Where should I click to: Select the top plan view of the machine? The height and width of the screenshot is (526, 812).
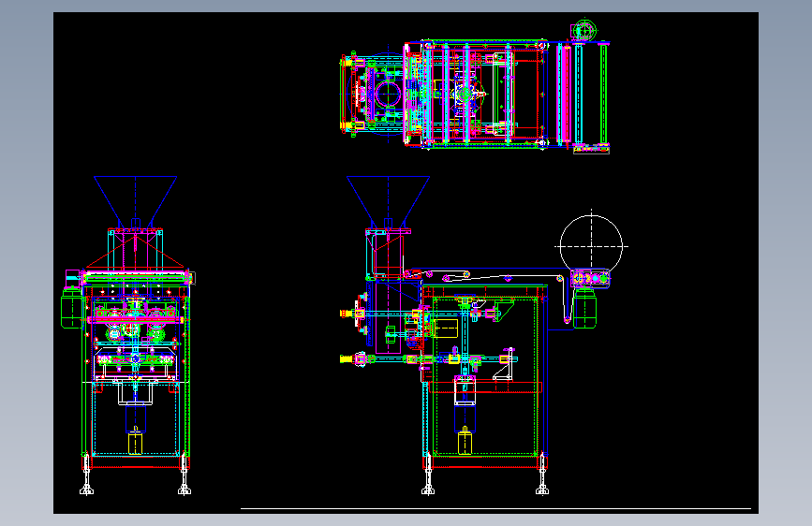tap(475, 86)
